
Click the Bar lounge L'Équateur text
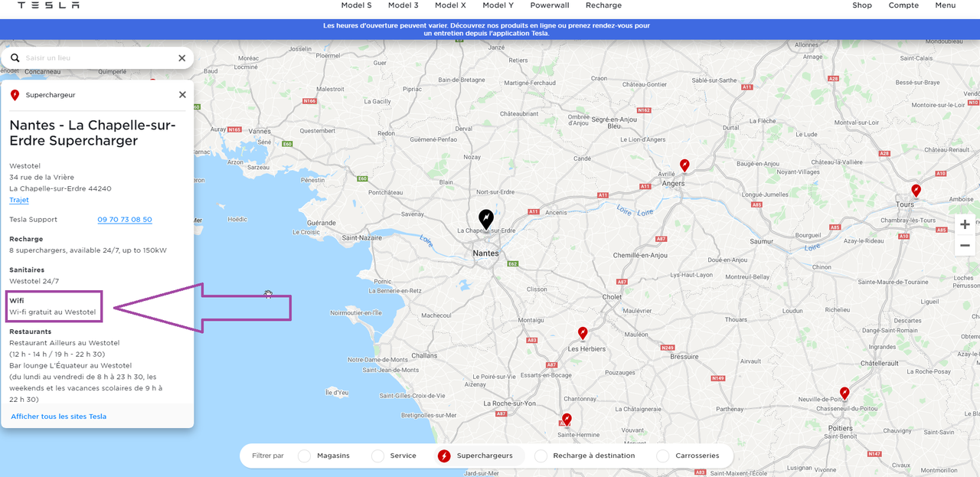tap(70, 365)
